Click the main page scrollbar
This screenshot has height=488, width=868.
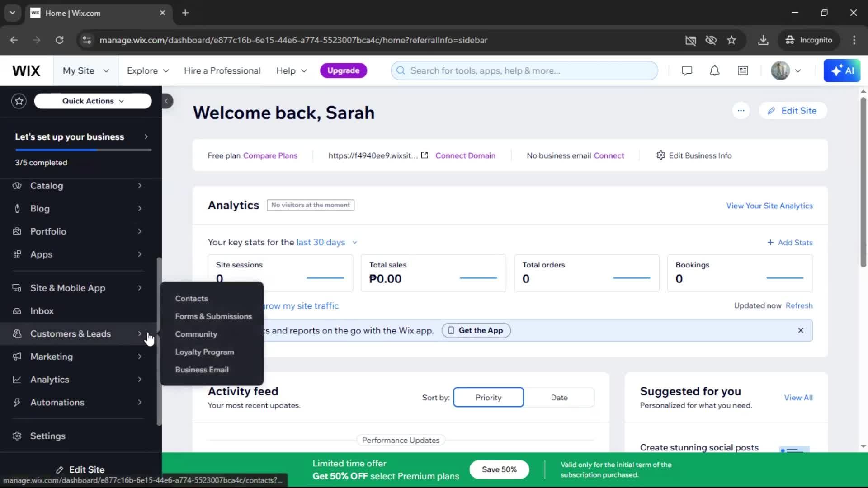coord(863,182)
